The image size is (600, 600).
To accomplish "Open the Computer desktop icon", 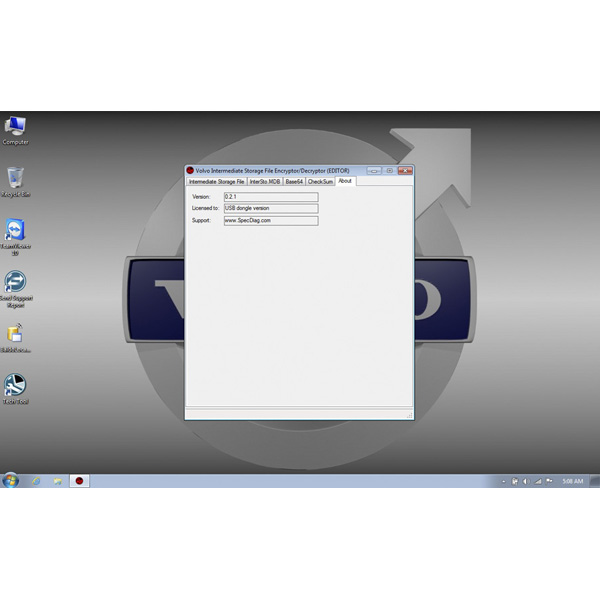I will (15, 127).
